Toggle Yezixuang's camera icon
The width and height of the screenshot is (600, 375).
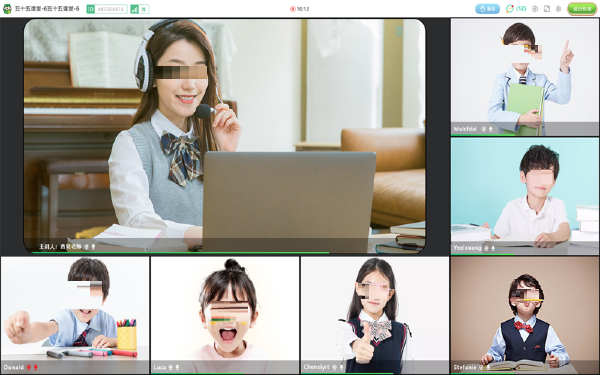486,248
